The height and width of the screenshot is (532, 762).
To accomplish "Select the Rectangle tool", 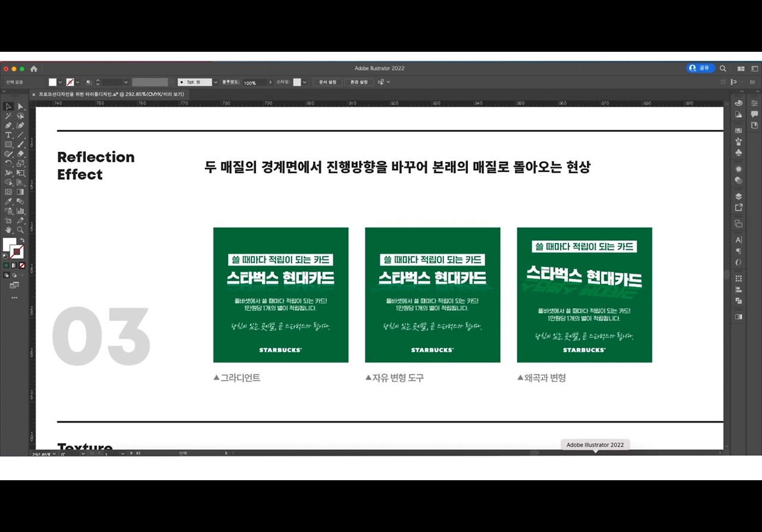I will coord(8,145).
